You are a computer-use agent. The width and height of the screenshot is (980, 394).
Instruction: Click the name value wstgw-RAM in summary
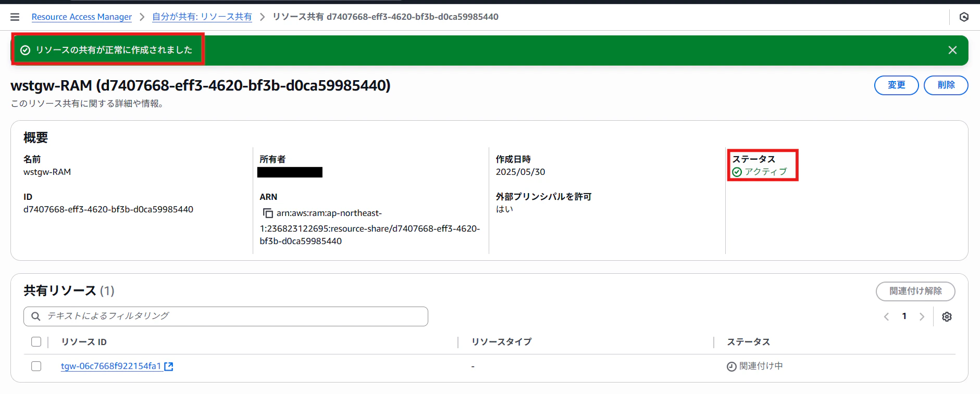click(x=47, y=172)
